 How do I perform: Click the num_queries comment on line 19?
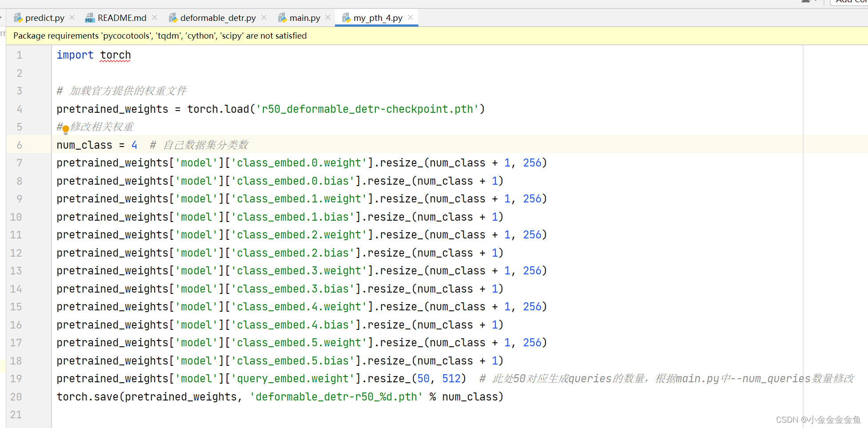tap(666, 379)
